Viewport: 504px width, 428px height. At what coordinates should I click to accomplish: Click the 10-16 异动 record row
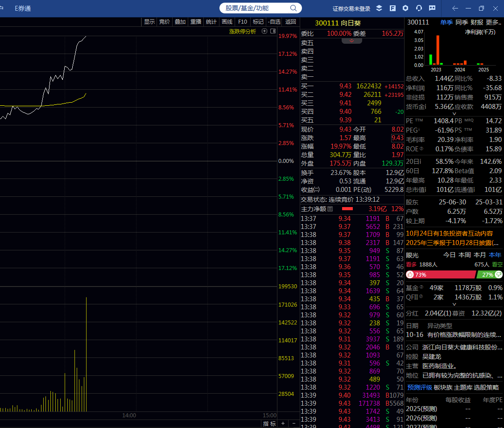(x=454, y=335)
